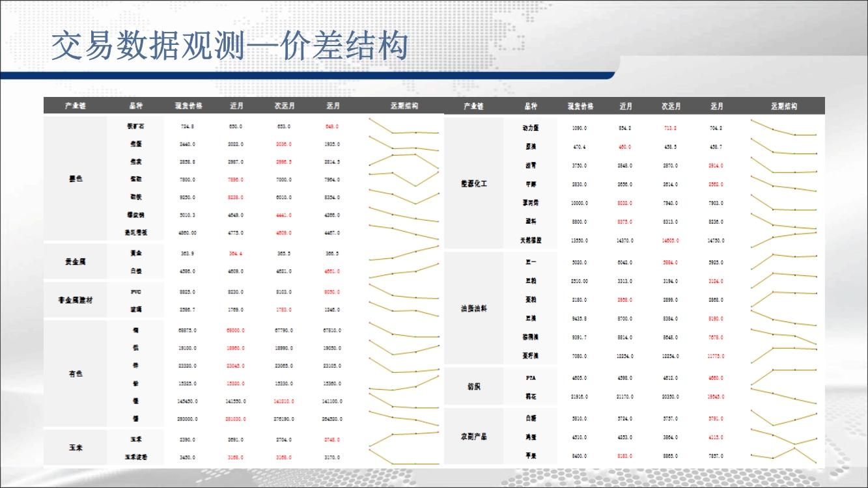Click the forward curve sparkline for 白糖
Screen dimensions: 868x488
783,418
